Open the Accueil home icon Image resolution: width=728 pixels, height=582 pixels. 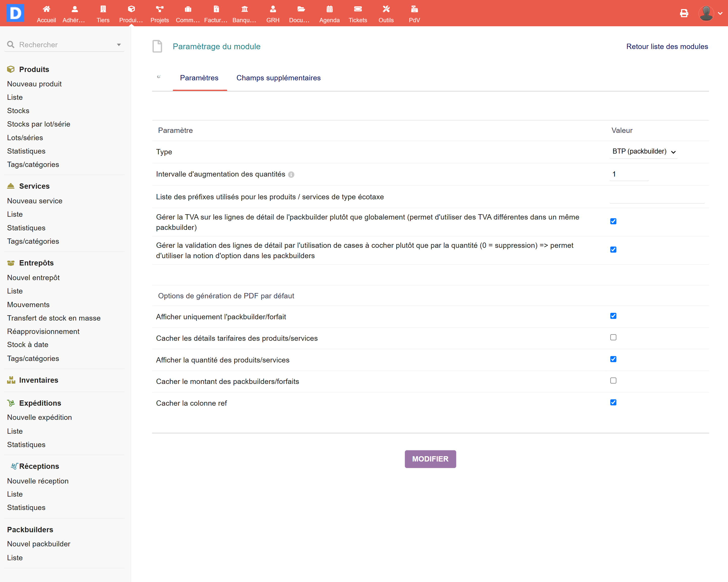click(46, 9)
